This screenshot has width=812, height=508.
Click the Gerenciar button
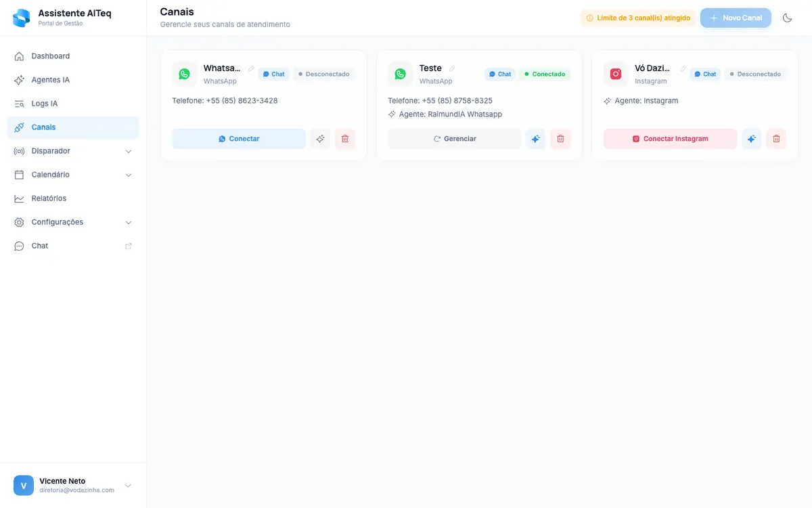[x=455, y=139]
